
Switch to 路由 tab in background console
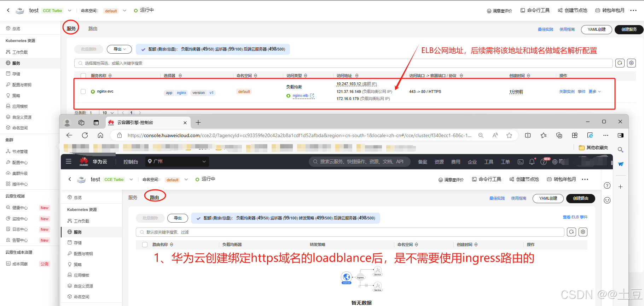point(93,29)
